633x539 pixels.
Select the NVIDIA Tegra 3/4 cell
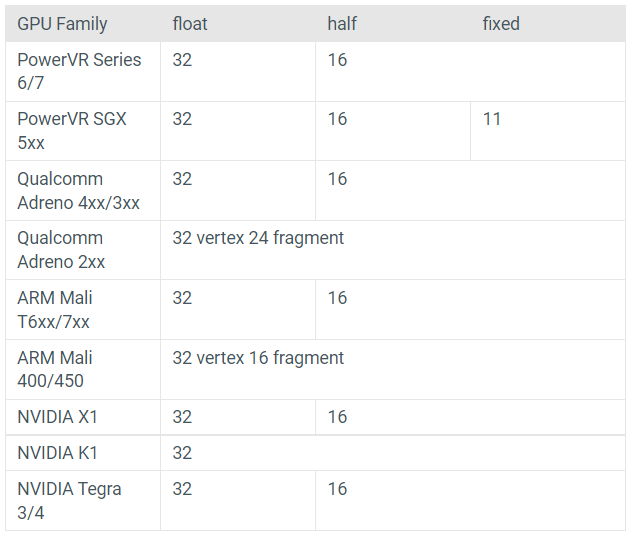pyautogui.click(x=69, y=500)
